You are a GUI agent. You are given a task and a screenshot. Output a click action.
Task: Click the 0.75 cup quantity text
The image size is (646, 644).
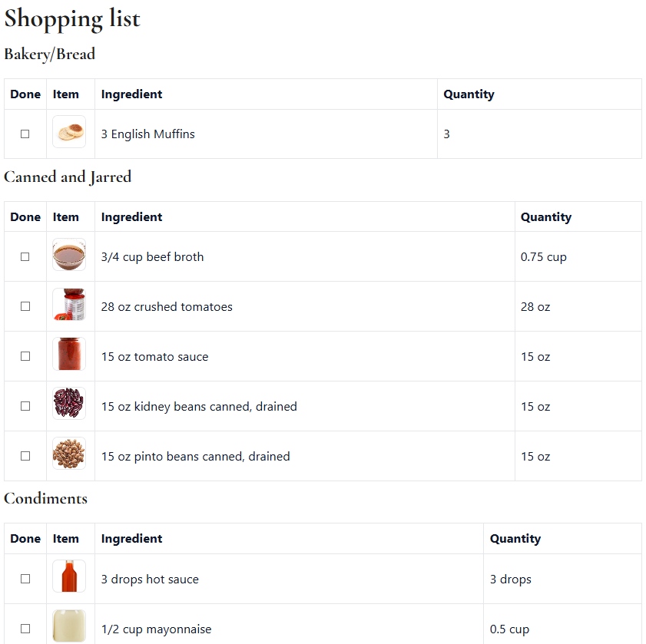click(544, 256)
